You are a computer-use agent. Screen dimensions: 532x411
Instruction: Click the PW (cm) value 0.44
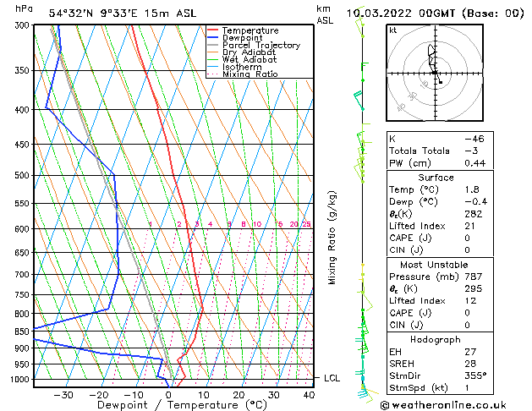point(475,163)
